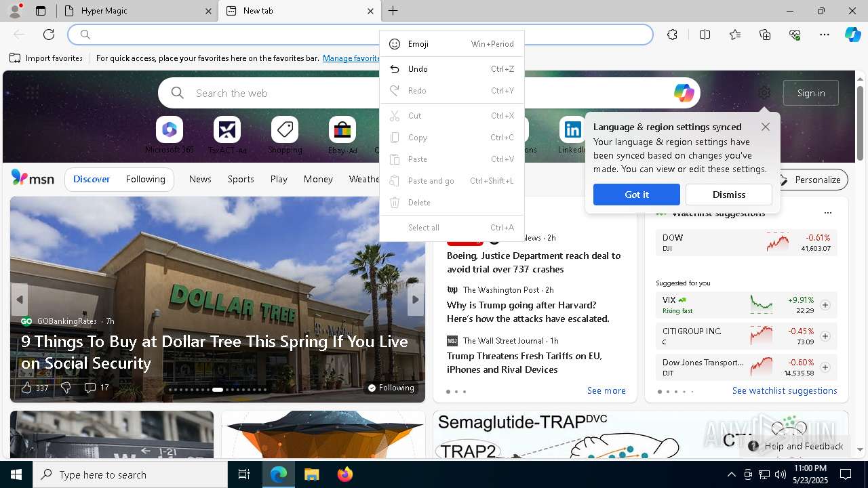Screen dimensions: 868x488
Task: Open Boeing Justice Department headline
Action: (x=534, y=262)
